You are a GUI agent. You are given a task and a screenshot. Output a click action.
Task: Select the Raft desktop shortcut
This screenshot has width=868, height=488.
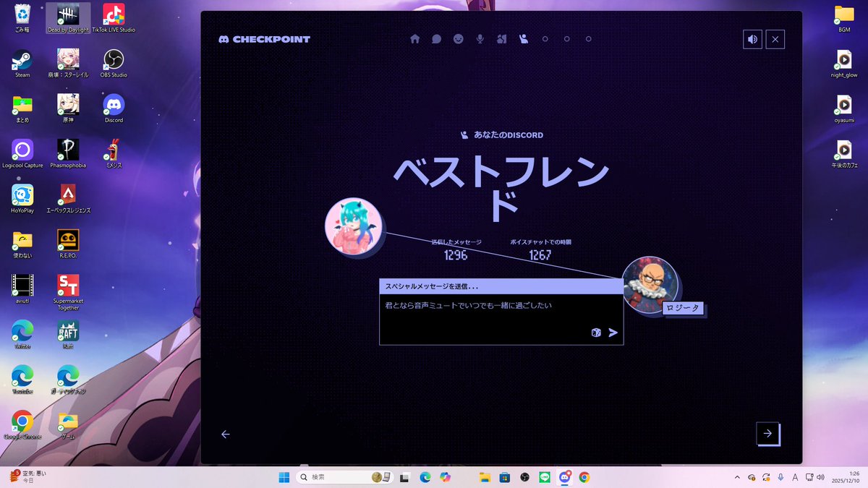pos(68,335)
